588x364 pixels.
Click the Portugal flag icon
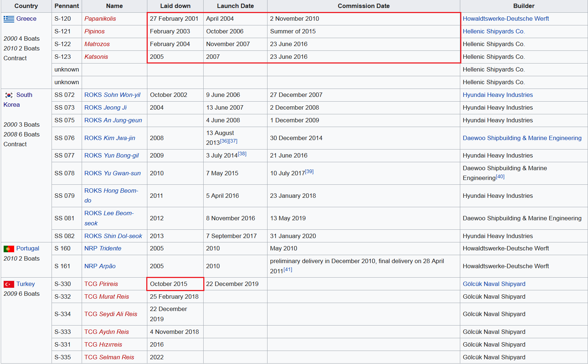tap(9, 249)
